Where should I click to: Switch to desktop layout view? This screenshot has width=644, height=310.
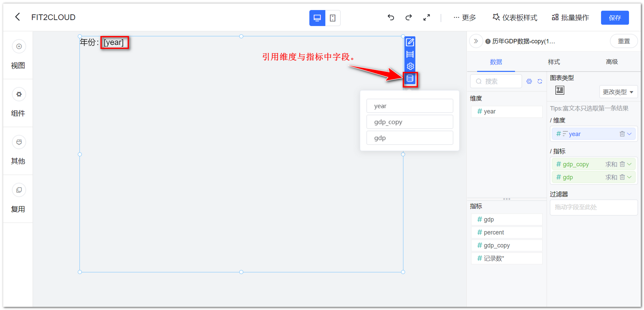click(317, 18)
